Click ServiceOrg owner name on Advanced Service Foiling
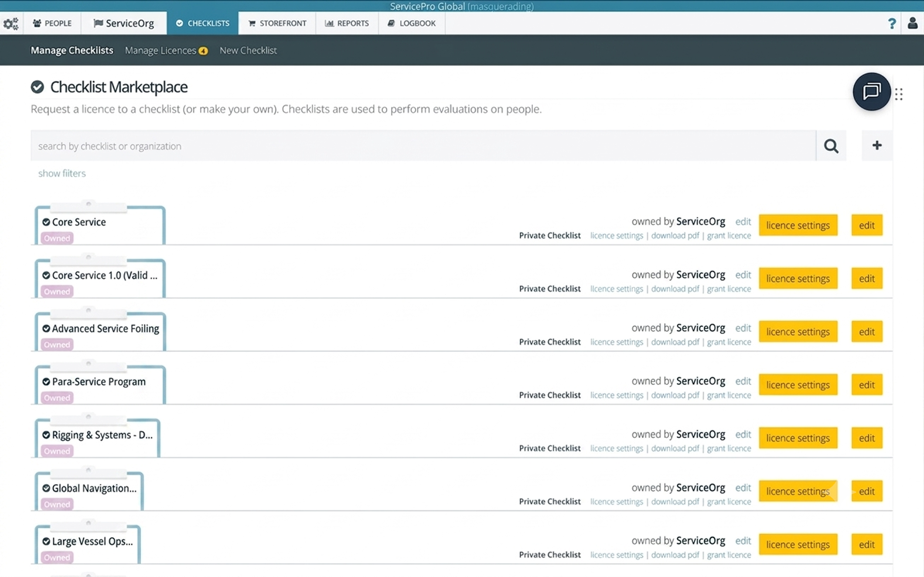Viewport: 924px width, 577px height. point(700,328)
